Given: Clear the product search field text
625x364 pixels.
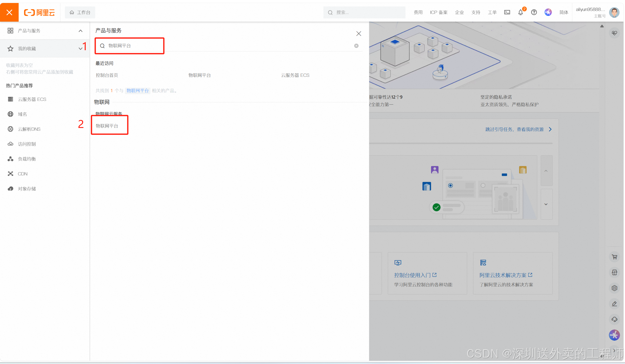Looking at the screenshot, I should (x=356, y=46).
